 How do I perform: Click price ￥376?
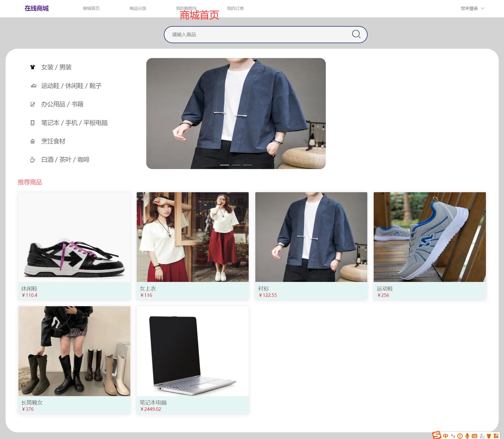(27, 409)
